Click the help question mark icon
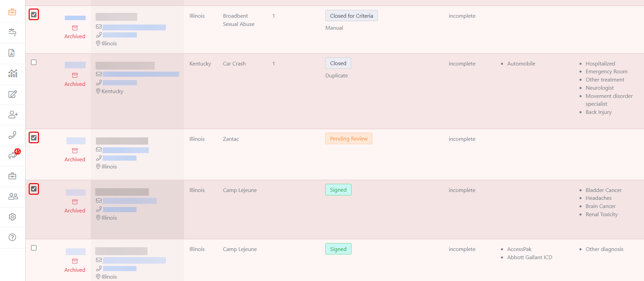The image size is (644, 281). click(12, 237)
